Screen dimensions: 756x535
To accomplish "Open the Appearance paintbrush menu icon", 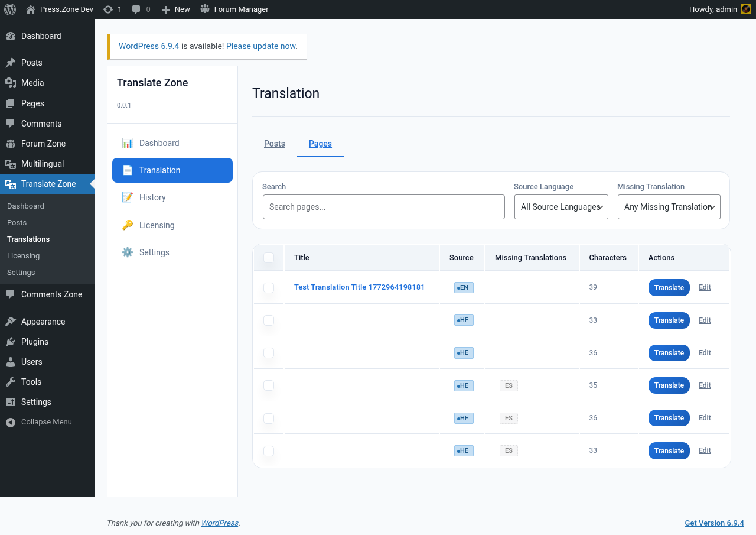I will coord(11,322).
